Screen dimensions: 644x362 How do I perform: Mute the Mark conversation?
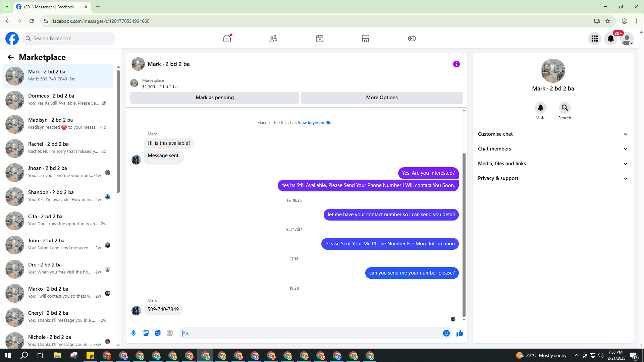(540, 111)
